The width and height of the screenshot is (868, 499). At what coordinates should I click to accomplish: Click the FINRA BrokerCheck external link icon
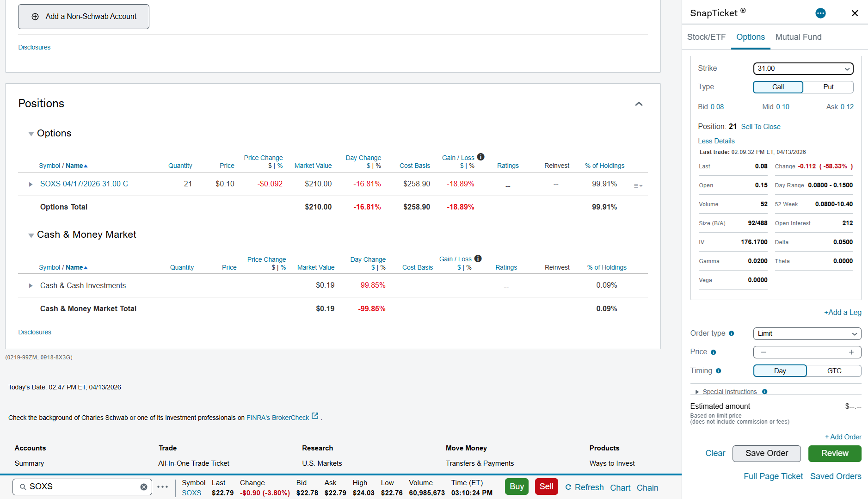(x=315, y=416)
